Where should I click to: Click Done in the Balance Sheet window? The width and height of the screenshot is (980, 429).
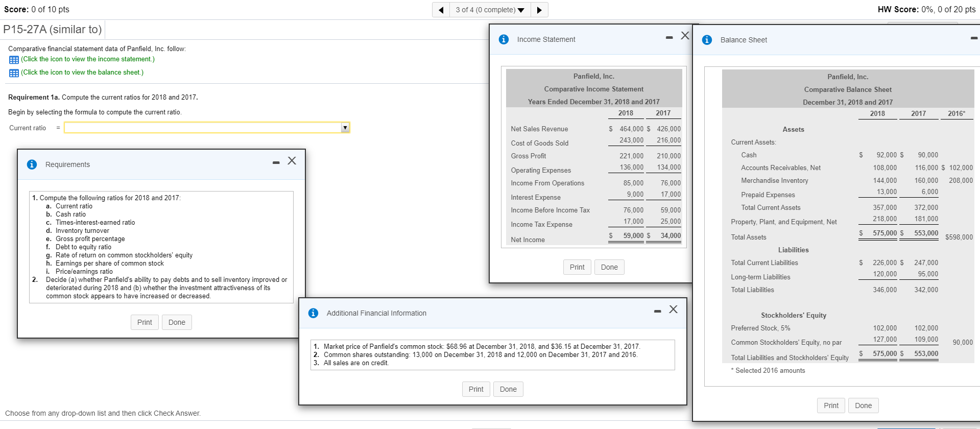[x=863, y=406]
